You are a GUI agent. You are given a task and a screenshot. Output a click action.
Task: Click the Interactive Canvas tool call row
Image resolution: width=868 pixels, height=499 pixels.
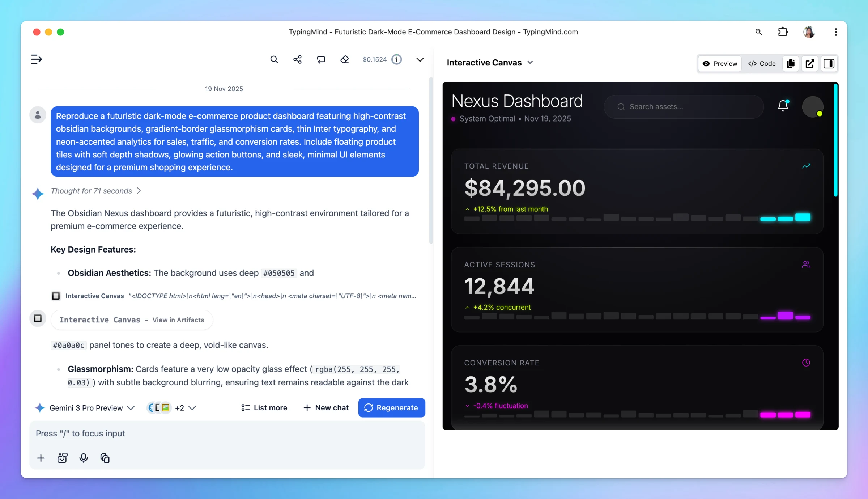234,296
